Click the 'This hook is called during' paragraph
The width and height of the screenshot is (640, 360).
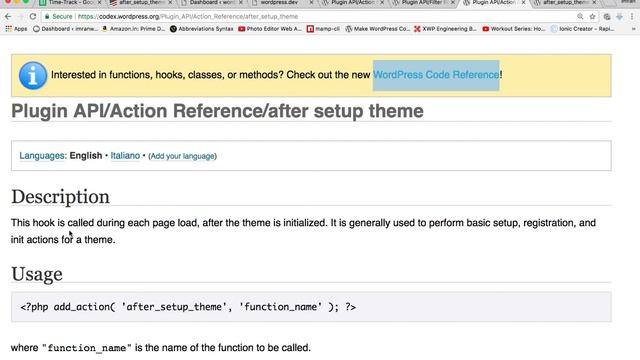click(303, 231)
